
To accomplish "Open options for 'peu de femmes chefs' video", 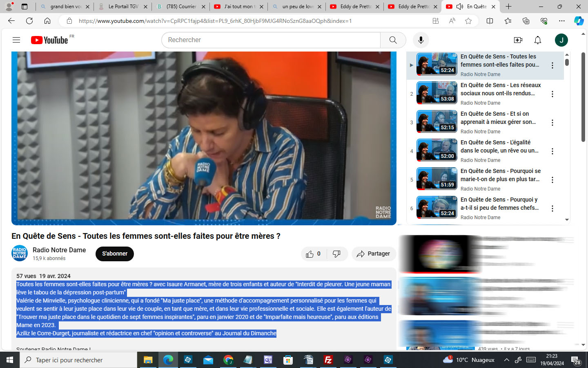I will [x=552, y=209].
